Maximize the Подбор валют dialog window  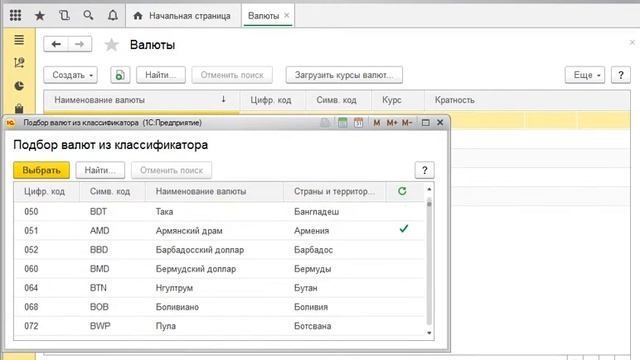[x=425, y=122]
